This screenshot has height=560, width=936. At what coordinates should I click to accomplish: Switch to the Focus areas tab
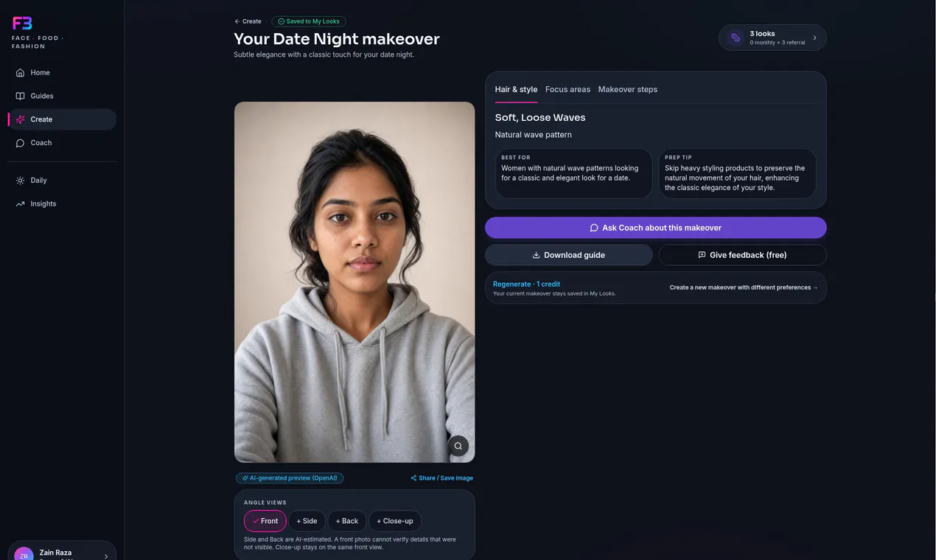(567, 89)
